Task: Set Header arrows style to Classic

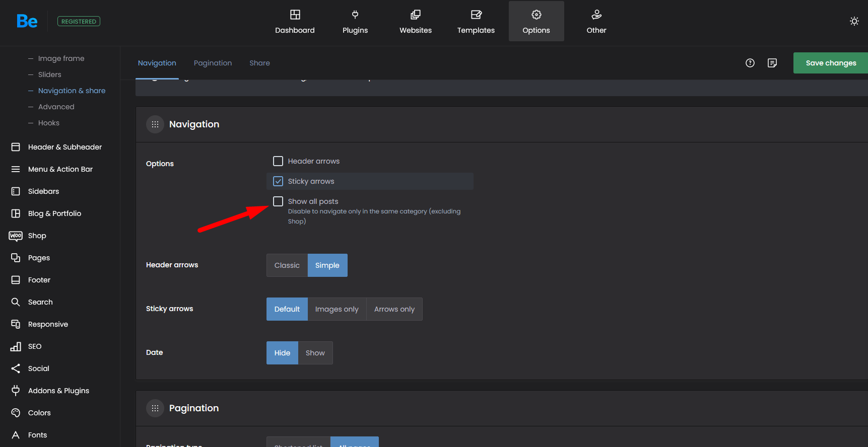Action: 287,265
